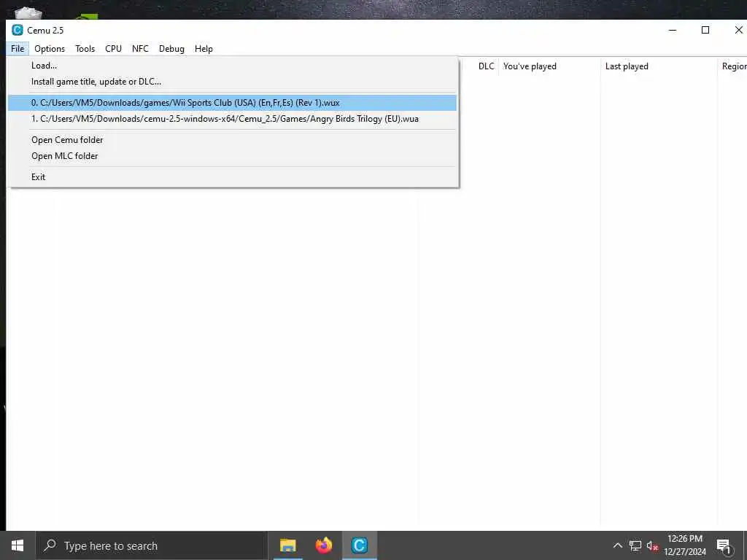Select Exit from the File menu
747x560 pixels.
(x=232, y=176)
